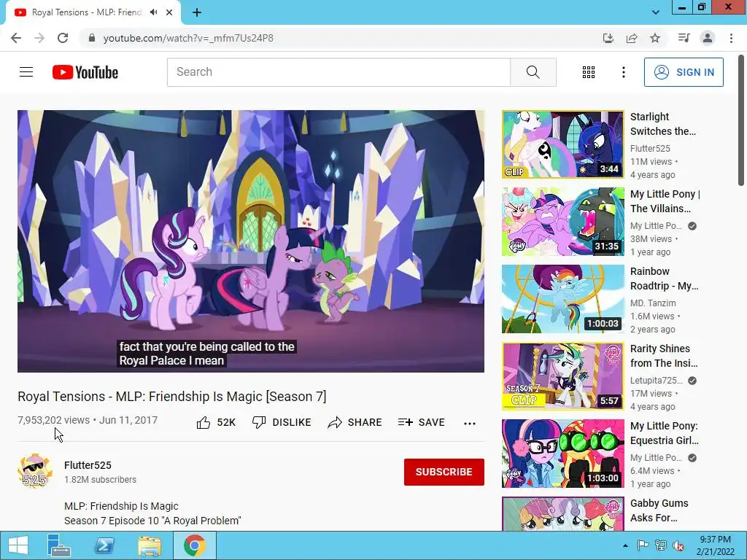Open the network tray icon
This screenshot has height=560, width=747.
(661, 545)
